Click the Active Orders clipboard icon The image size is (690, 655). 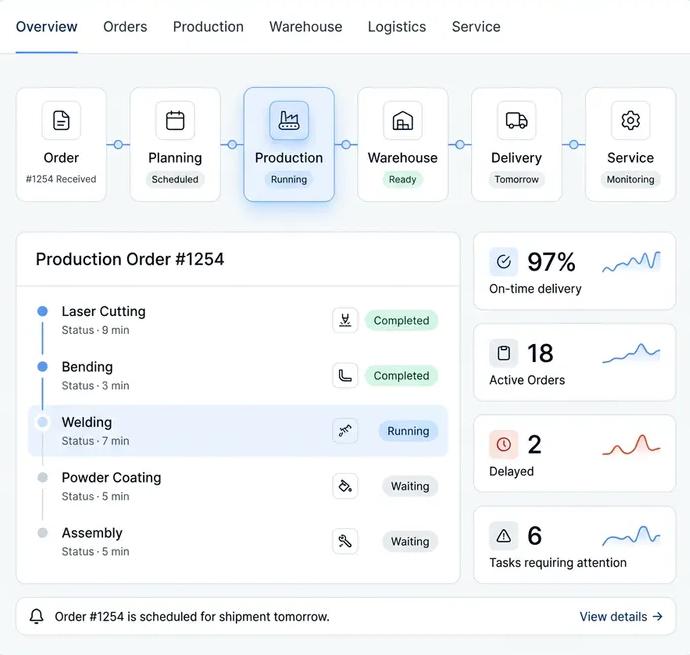[x=504, y=353]
